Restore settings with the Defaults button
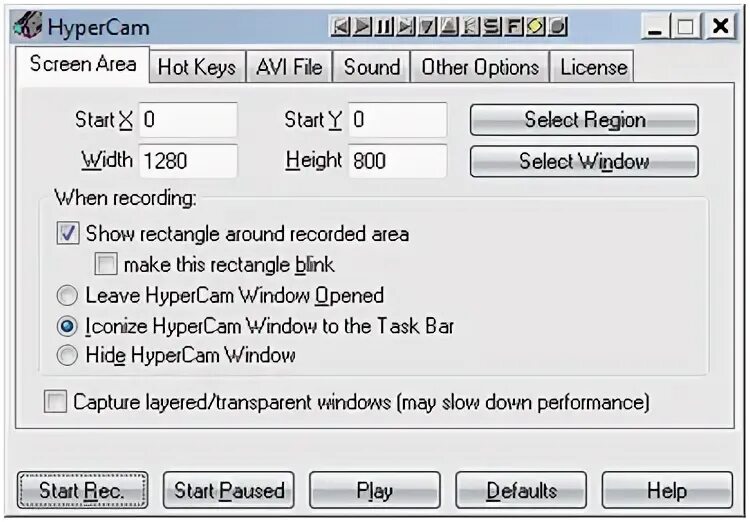This screenshot has width=750, height=522. (x=521, y=490)
